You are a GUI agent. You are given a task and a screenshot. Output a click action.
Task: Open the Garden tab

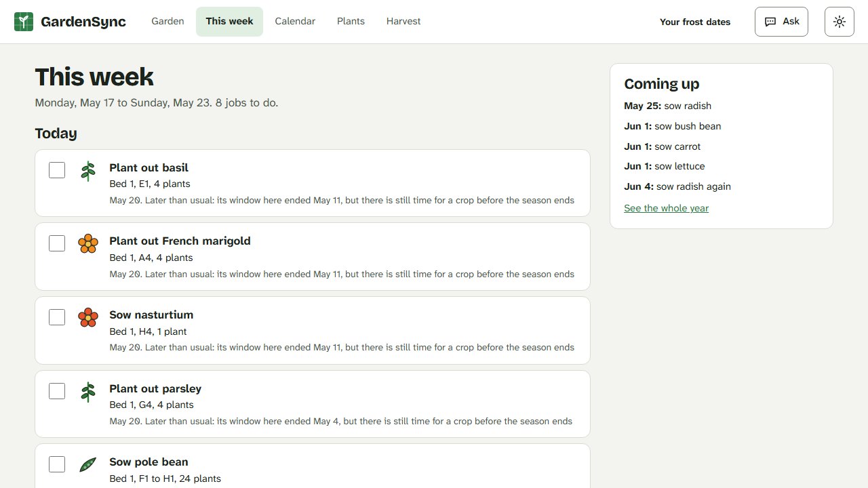167,22
